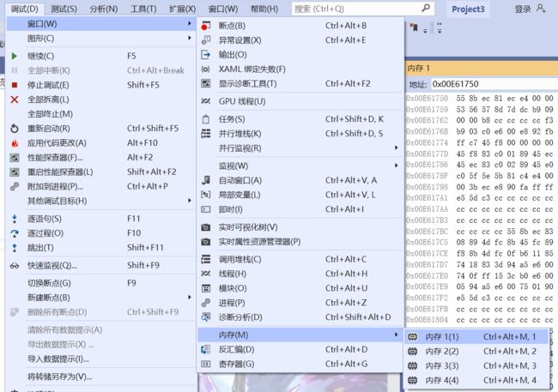Click the Breakpoints (断点) window icon

pos(205,26)
